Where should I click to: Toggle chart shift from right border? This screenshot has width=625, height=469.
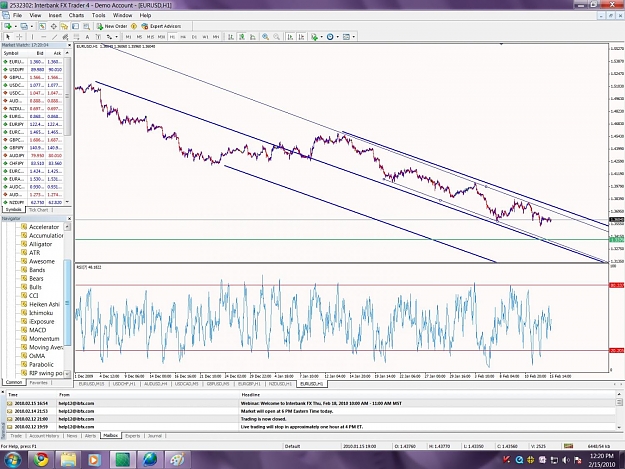pos(301,37)
